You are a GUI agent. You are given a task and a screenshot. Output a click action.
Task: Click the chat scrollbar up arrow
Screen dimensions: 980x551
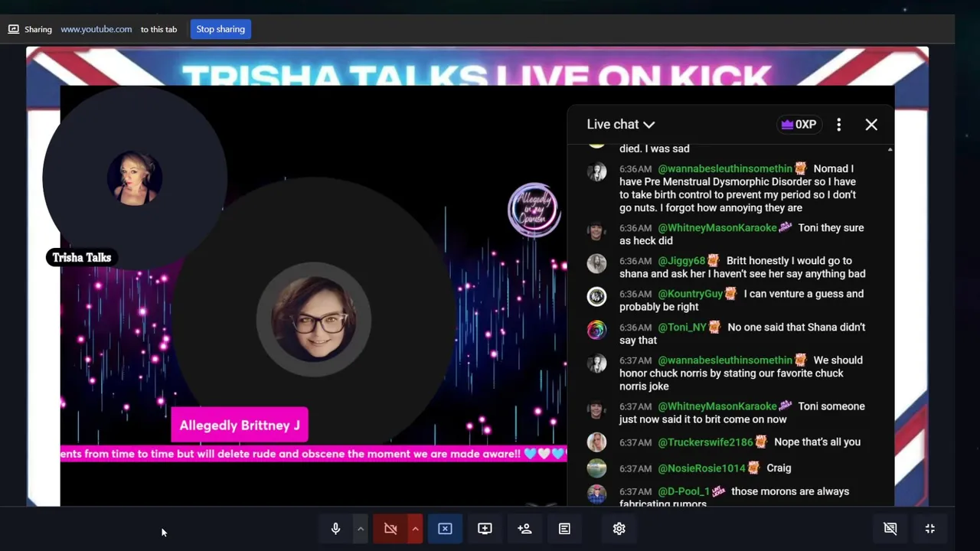point(890,149)
